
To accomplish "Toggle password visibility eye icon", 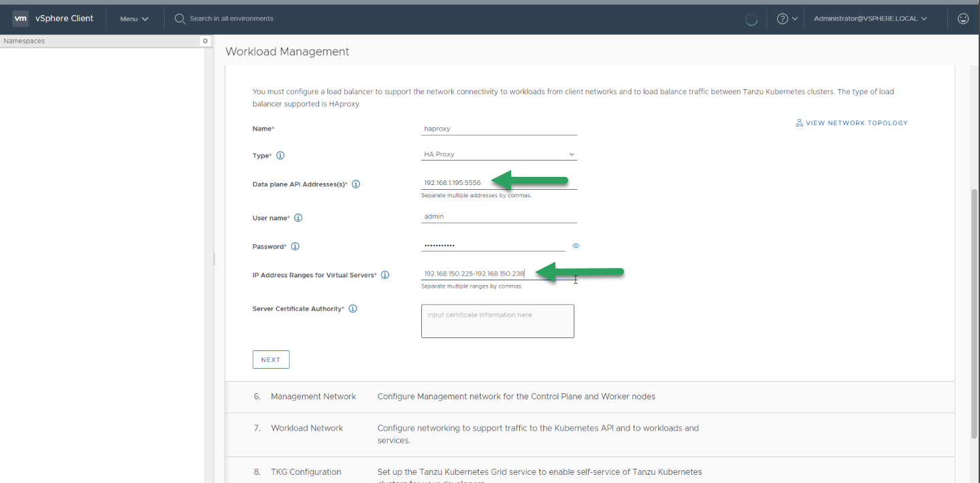I will click(576, 246).
